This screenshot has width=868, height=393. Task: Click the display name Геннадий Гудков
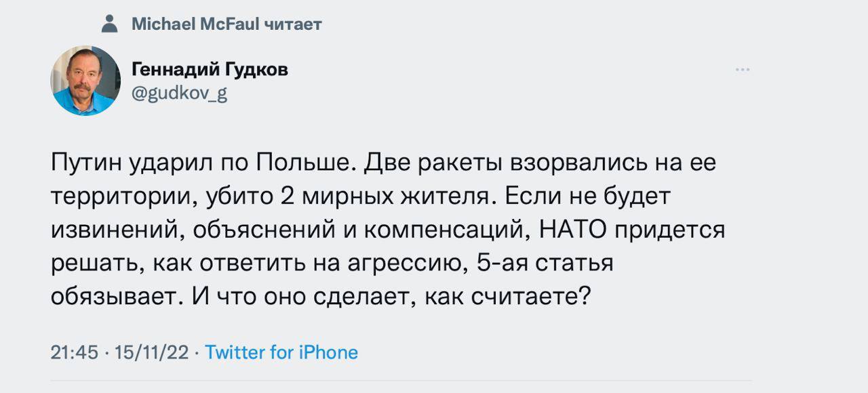pos(209,68)
